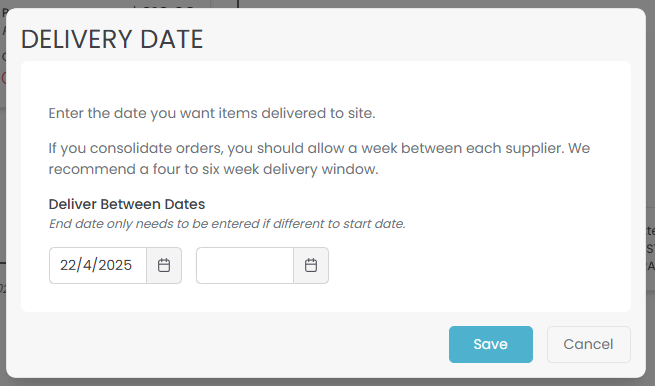Screen dimensions: 655x386
Task: Cancel the delivery date dialog
Action: click(589, 344)
